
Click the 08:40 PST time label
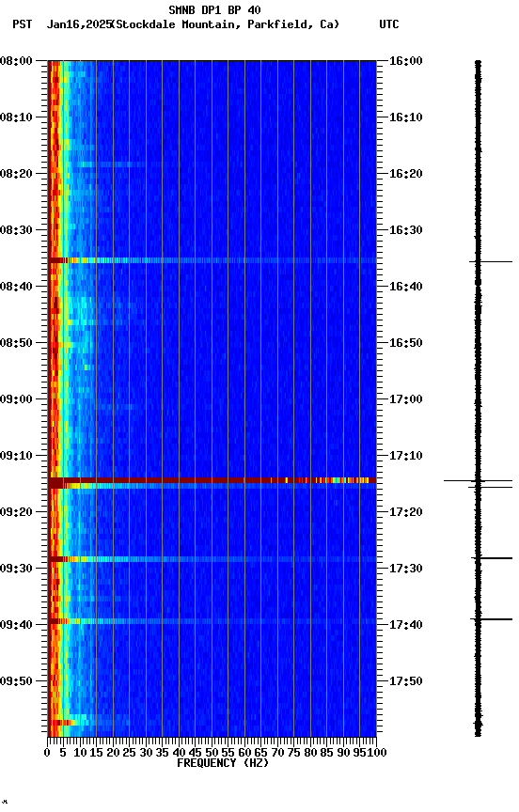[x=16, y=287]
